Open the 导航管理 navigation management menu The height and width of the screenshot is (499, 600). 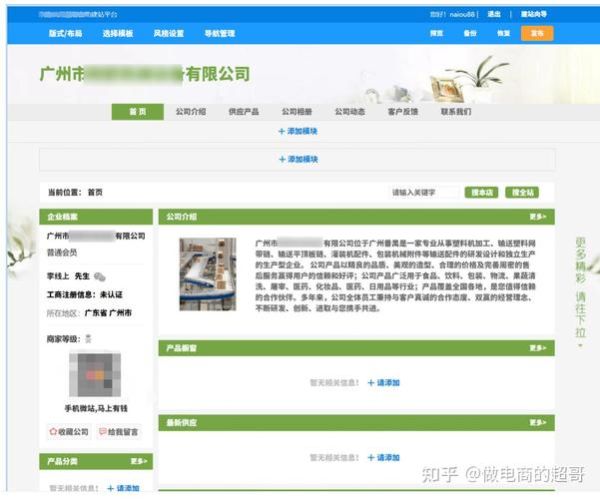point(220,33)
